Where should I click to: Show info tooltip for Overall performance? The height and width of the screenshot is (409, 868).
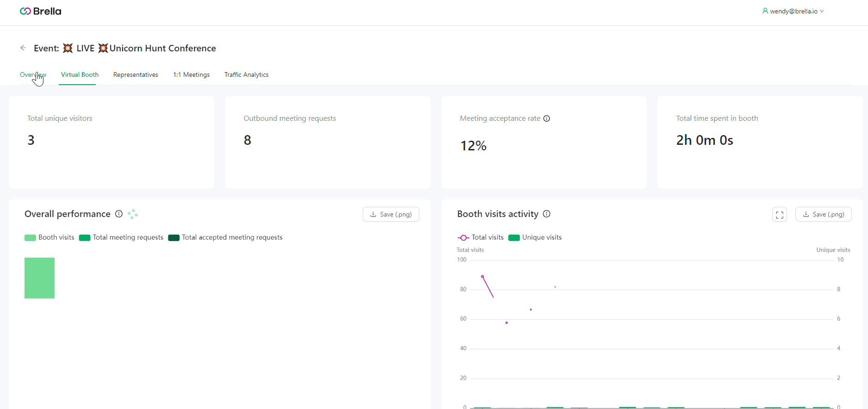119,214
